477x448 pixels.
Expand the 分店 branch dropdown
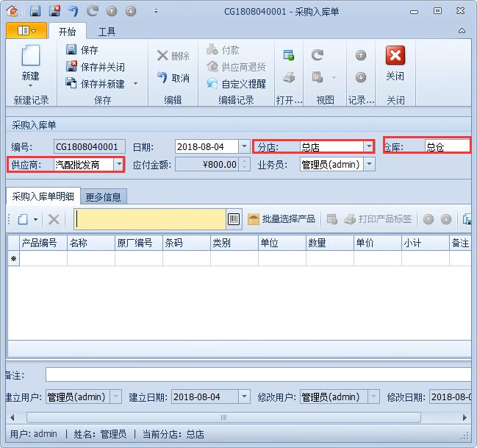tap(368, 146)
